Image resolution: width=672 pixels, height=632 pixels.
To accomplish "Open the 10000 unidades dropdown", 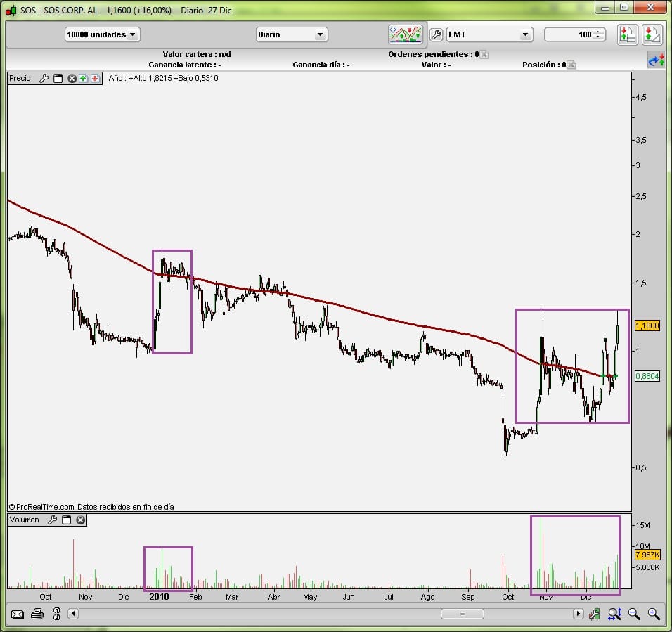I will [103, 34].
